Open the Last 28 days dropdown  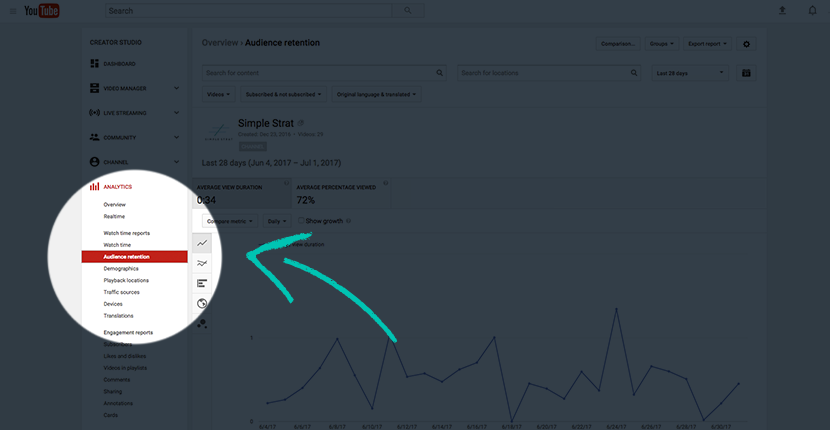click(x=690, y=73)
